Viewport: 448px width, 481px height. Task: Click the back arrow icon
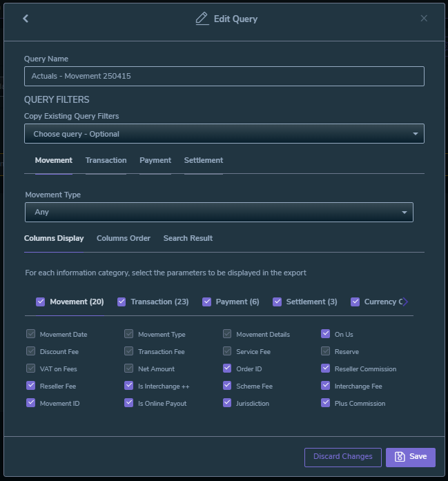pyautogui.click(x=26, y=19)
